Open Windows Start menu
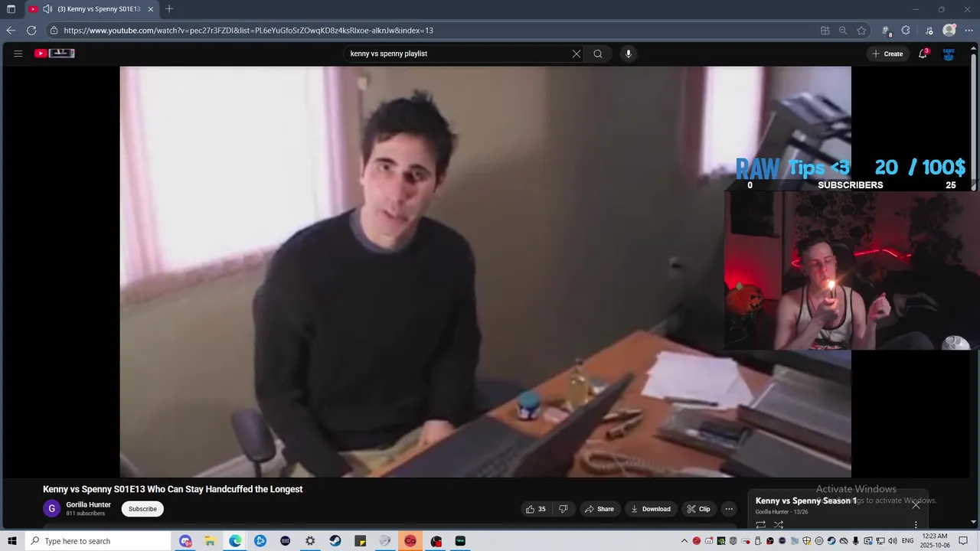980x551 pixels. pyautogui.click(x=11, y=541)
